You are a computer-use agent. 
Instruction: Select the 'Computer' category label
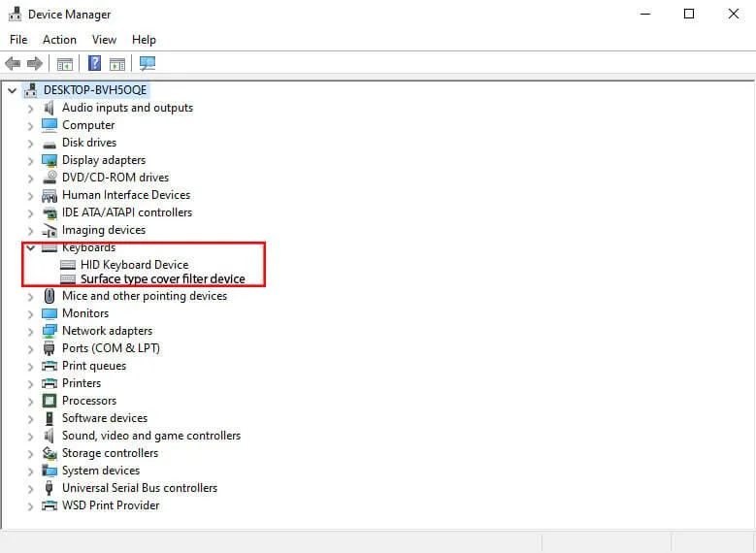[88, 125]
